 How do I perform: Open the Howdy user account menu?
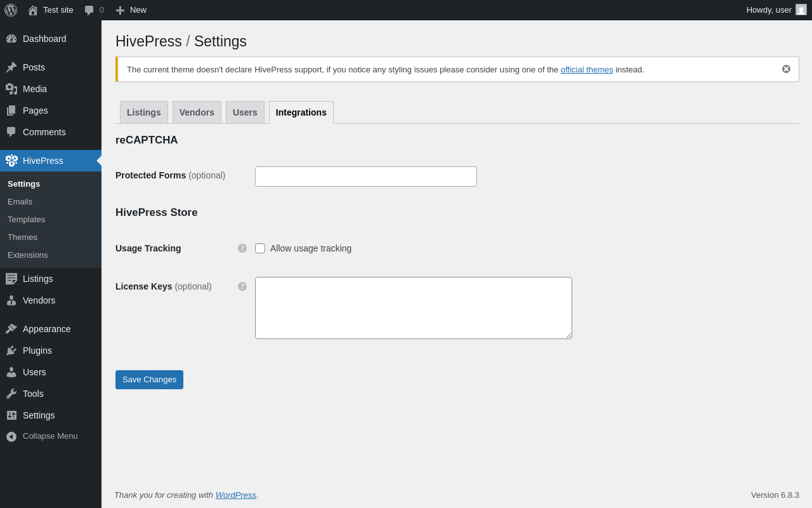775,10
